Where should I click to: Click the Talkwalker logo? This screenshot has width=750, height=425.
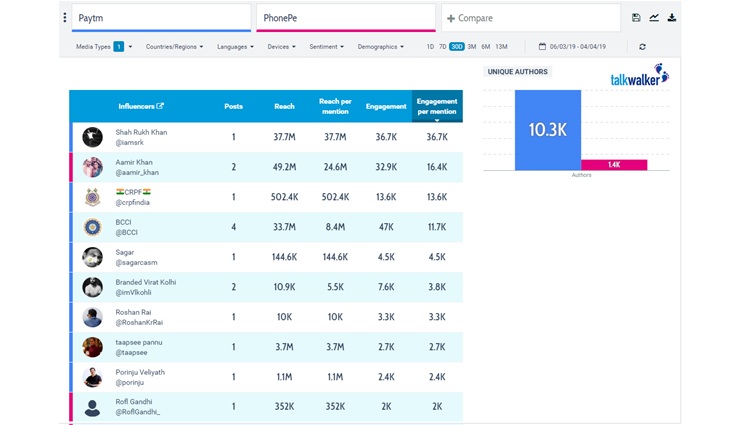tap(639, 77)
